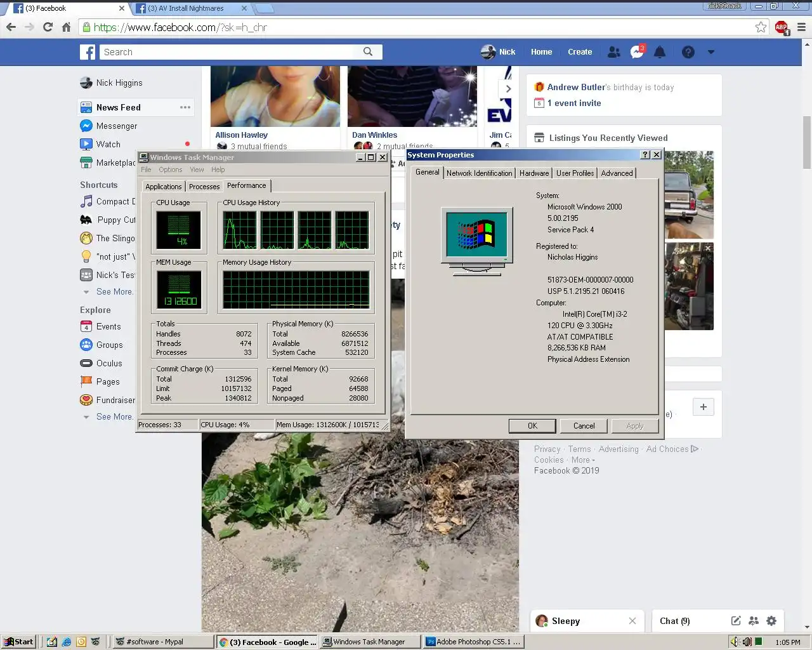Open the Chrome menu button

tap(801, 27)
